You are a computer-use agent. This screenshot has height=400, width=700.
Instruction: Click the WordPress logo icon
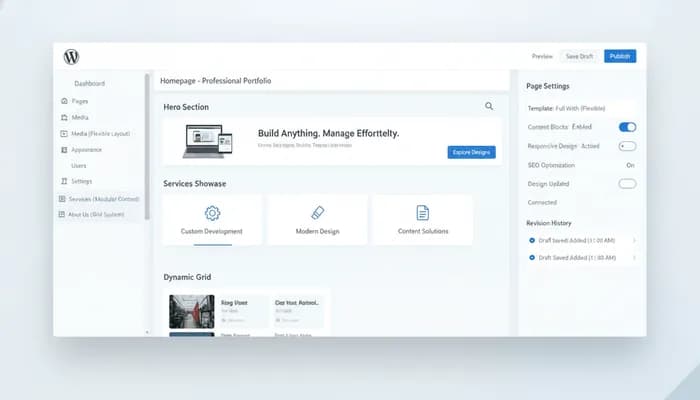click(x=71, y=57)
